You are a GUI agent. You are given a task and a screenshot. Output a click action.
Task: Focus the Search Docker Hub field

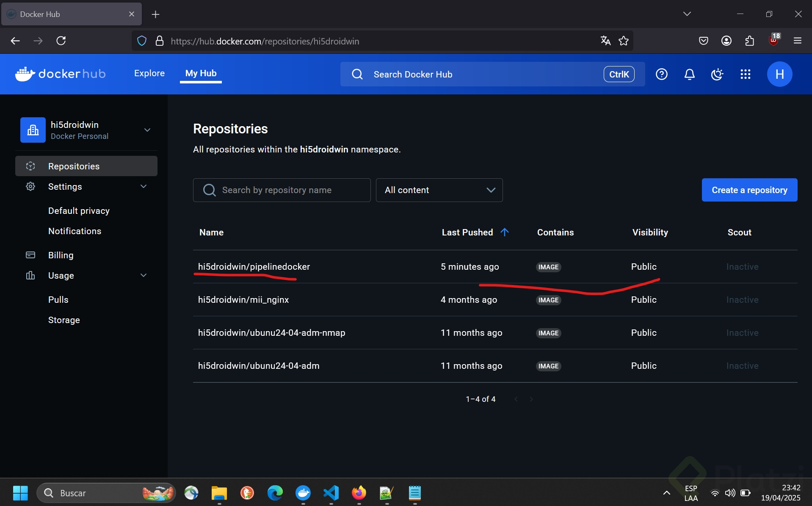click(x=493, y=74)
